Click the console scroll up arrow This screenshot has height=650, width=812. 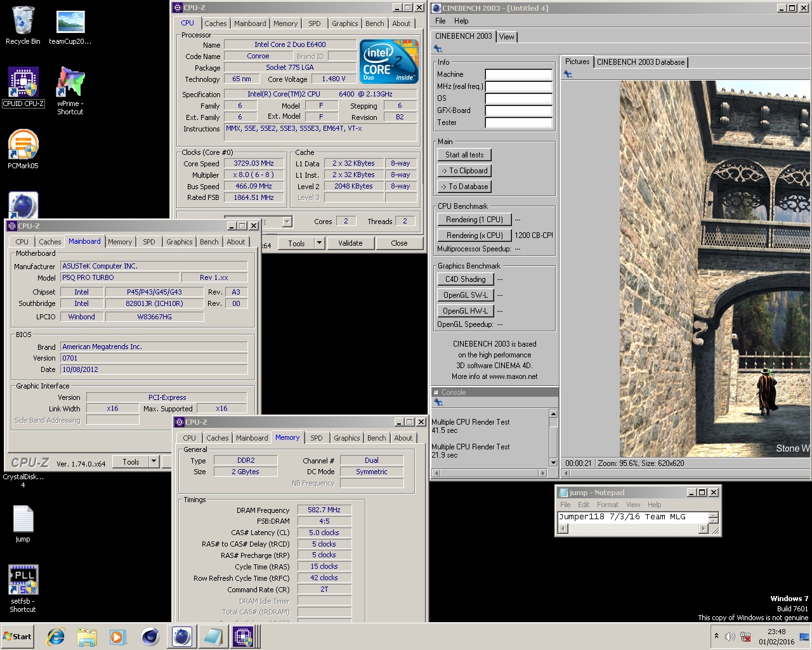tap(553, 414)
